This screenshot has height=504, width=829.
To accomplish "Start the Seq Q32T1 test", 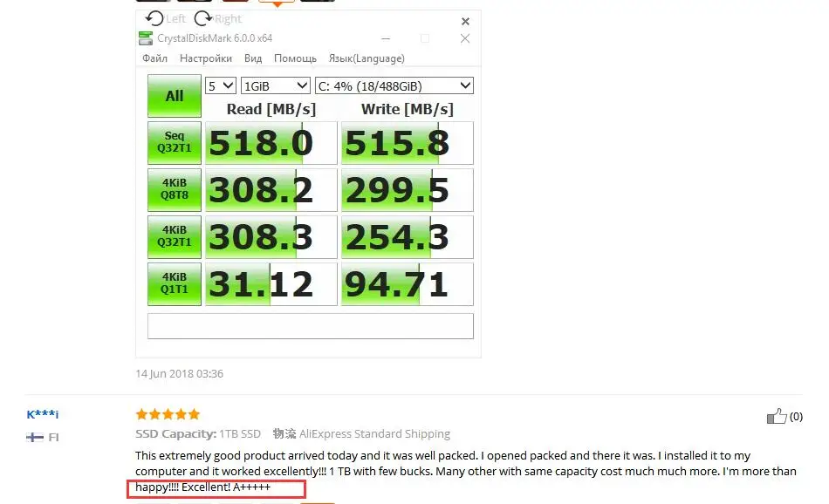I will click(175, 143).
